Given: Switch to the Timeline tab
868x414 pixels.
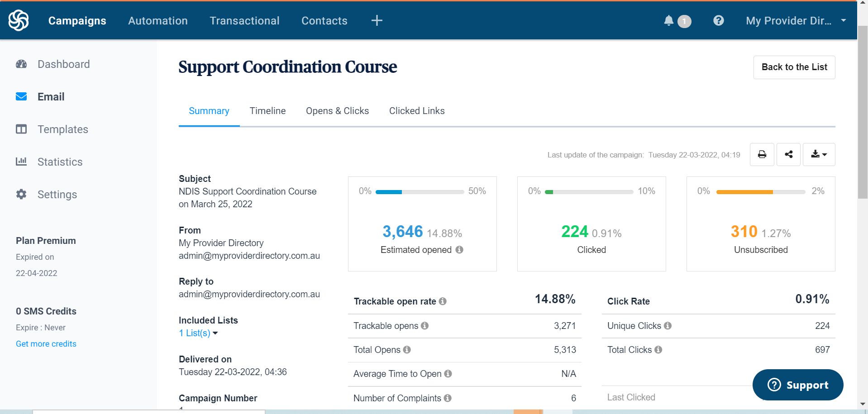Looking at the screenshot, I should click(267, 111).
